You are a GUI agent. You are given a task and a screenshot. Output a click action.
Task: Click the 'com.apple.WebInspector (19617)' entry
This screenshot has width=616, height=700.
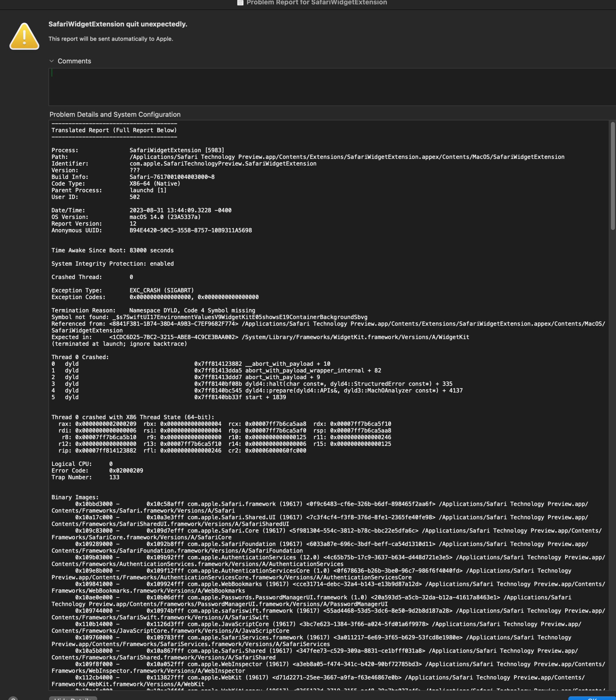(x=238, y=664)
